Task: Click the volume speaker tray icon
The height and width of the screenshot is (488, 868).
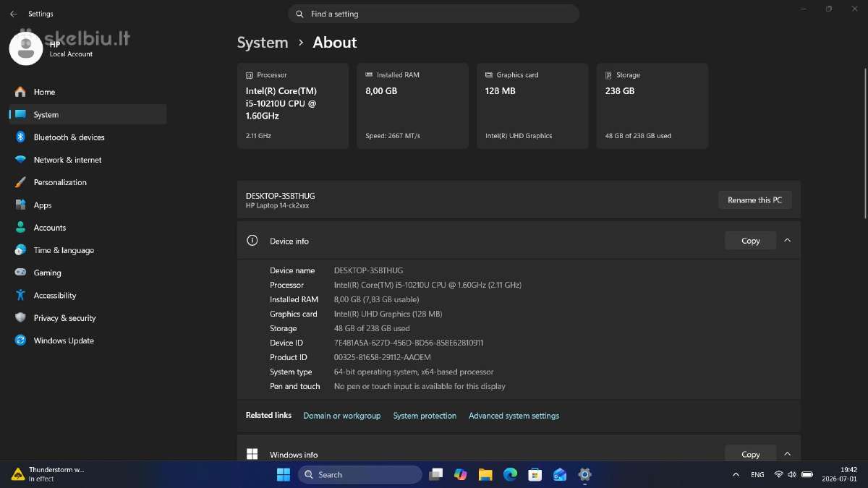Action: [x=791, y=475]
